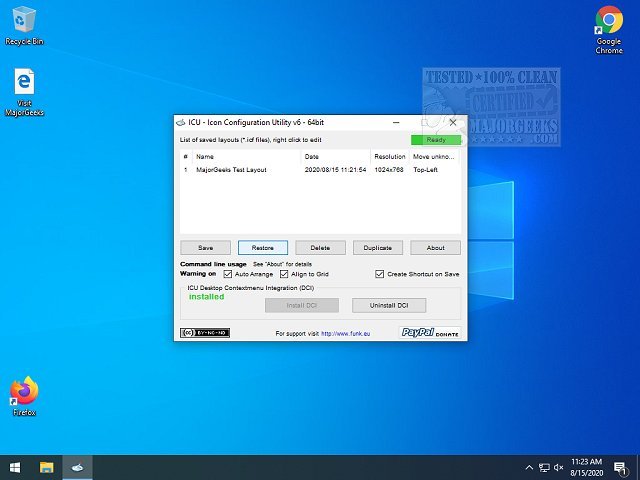Click the 1024x768 resolution cell
640x480 pixels.
[389, 170]
